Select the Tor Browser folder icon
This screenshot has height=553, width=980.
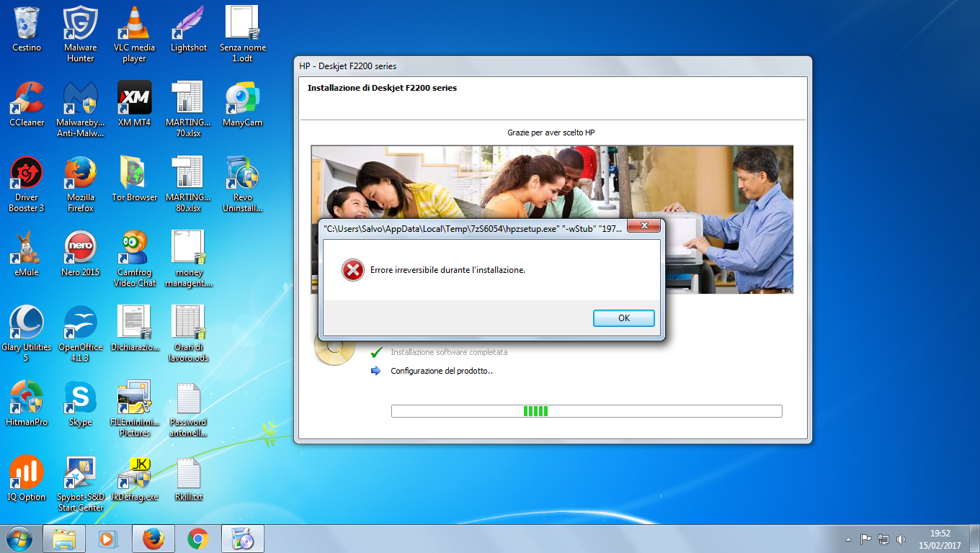134,179
